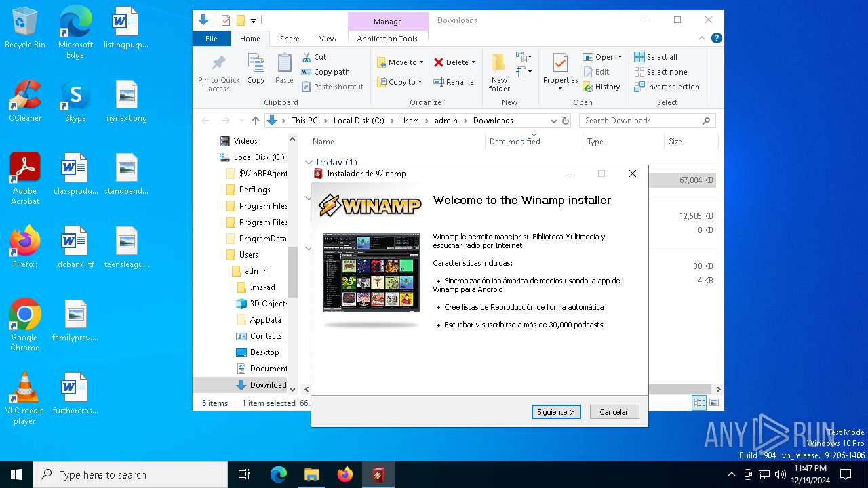Switch to details view button

(699, 403)
